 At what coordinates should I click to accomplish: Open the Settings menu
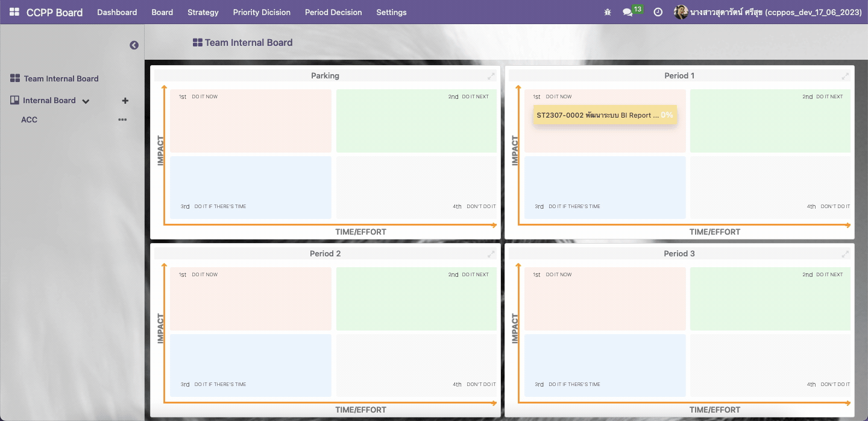391,12
